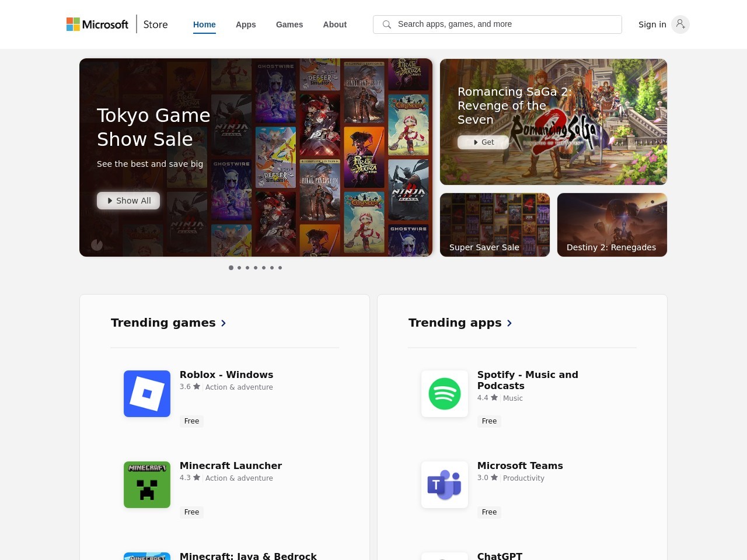Select the fourth carousel page dot
This screenshot has width=747, height=560.
click(x=256, y=268)
